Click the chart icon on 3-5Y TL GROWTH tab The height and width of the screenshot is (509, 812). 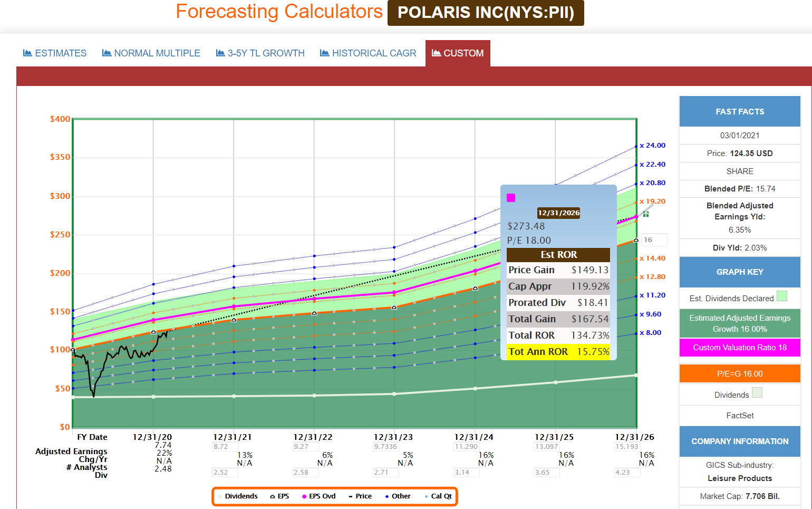(220, 53)
